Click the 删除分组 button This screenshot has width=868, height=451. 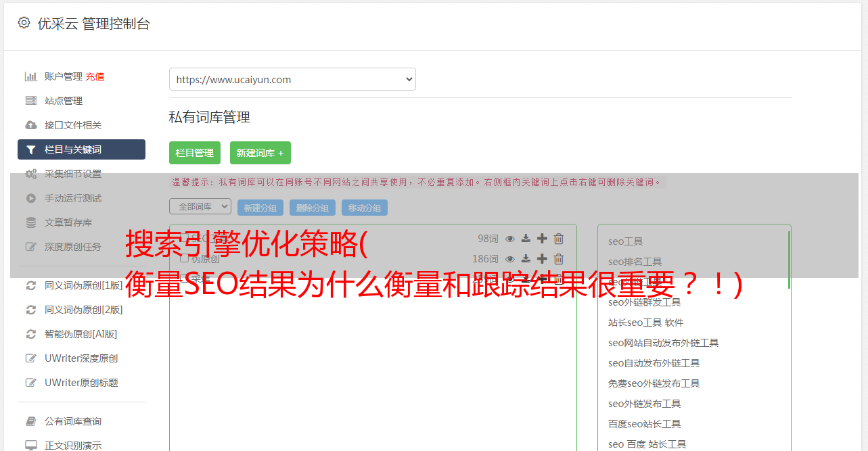(313, 208)
